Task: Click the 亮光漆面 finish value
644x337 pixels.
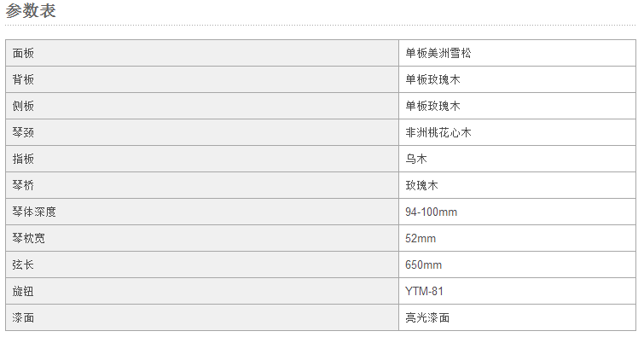Action: (427, 317)
